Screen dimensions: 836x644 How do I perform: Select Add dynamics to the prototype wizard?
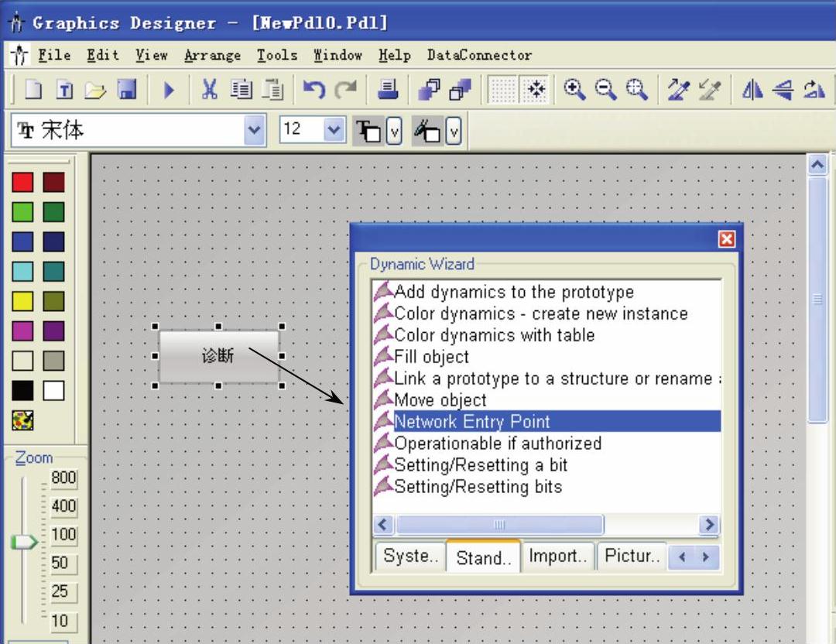[x=514, y=292]
